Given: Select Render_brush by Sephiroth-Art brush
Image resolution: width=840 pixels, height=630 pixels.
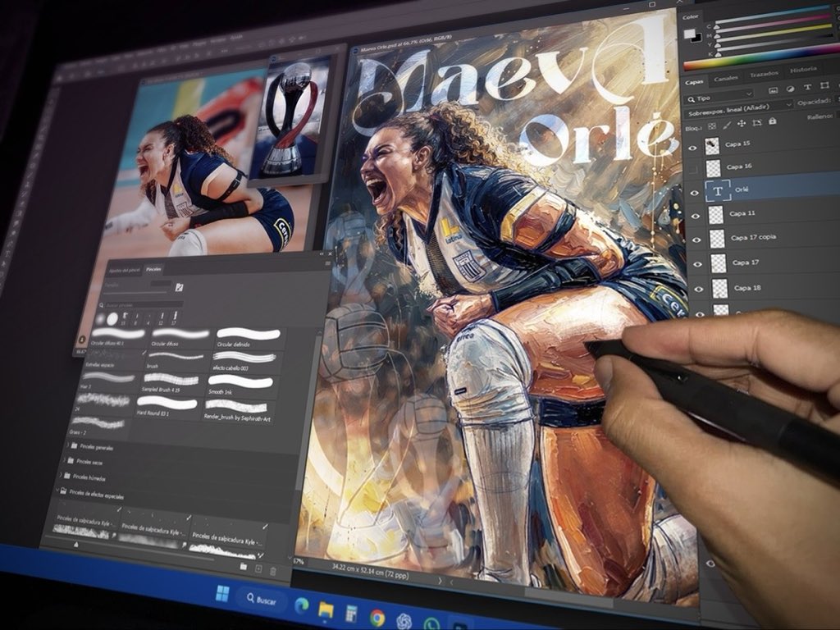Looking at the screenshot, I should click(x=237, y=410).
